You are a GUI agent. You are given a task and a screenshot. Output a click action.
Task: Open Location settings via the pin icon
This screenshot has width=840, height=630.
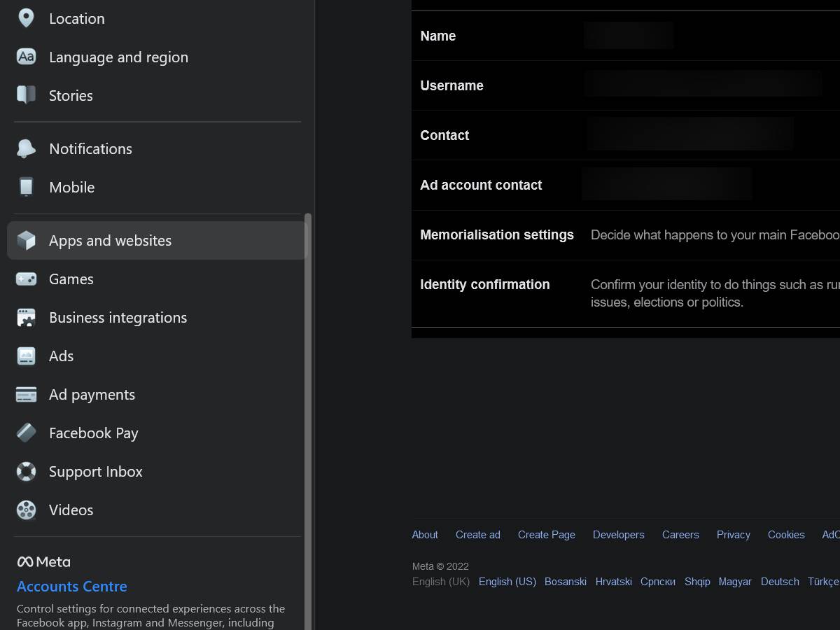(26, 18)
